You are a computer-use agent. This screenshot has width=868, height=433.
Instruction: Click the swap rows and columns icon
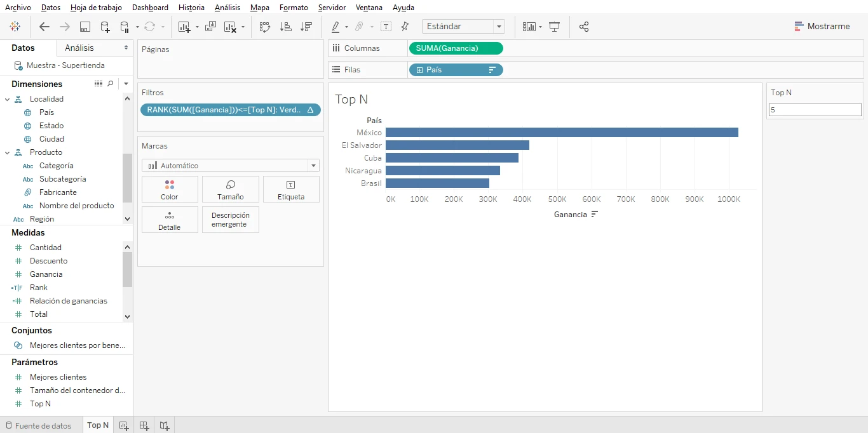tap(265, 27)
